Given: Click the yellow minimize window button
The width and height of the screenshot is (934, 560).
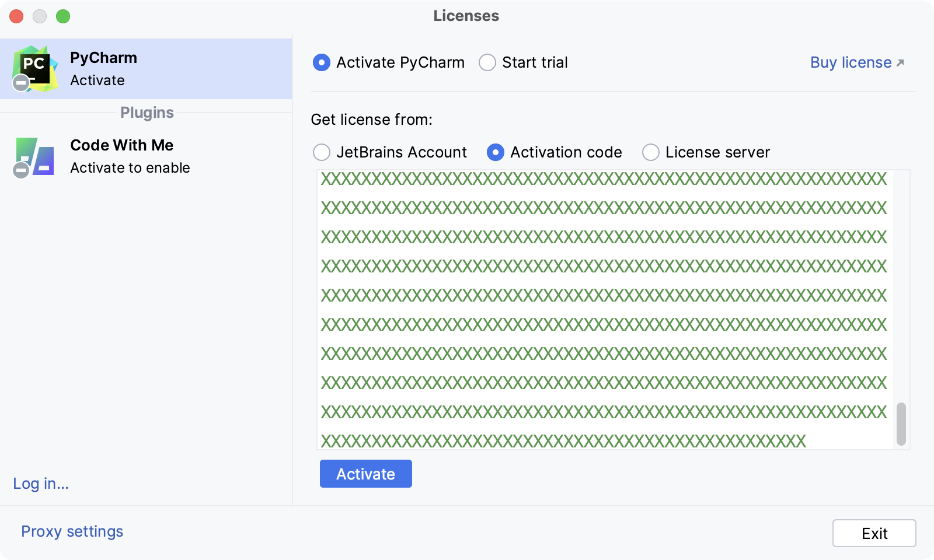Looking at the screenshot, I should (x=40, y=17).
